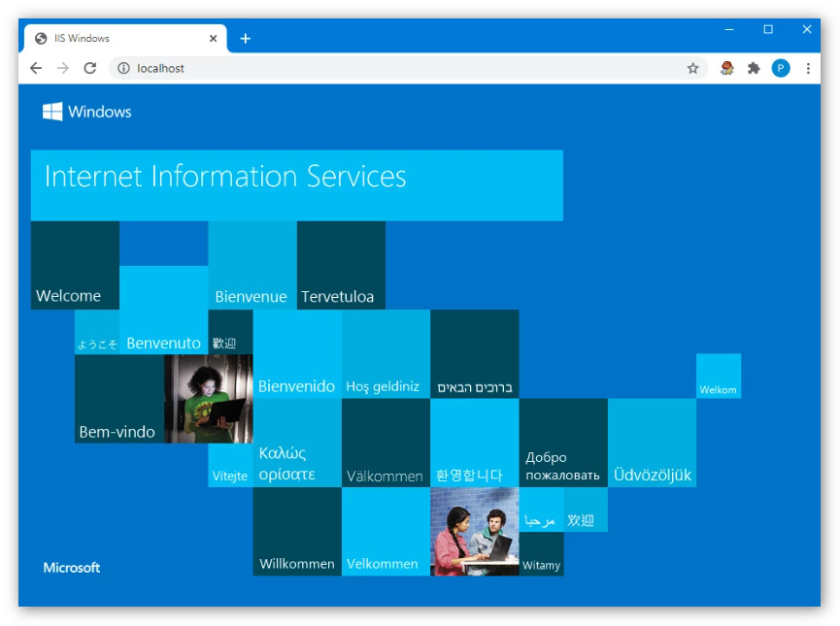840x626 pixels.
Task: Click the Witamy tile
Action: point(541,554)
